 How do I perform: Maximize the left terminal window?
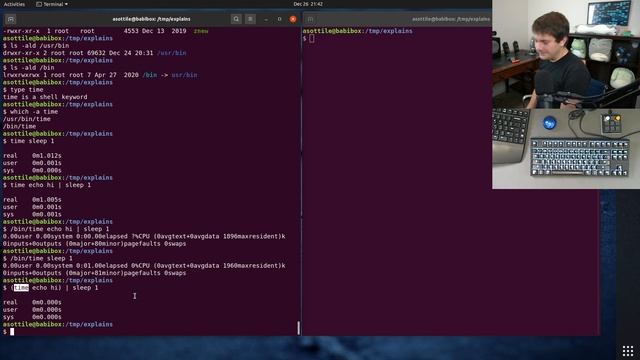[x=279, y=19]
